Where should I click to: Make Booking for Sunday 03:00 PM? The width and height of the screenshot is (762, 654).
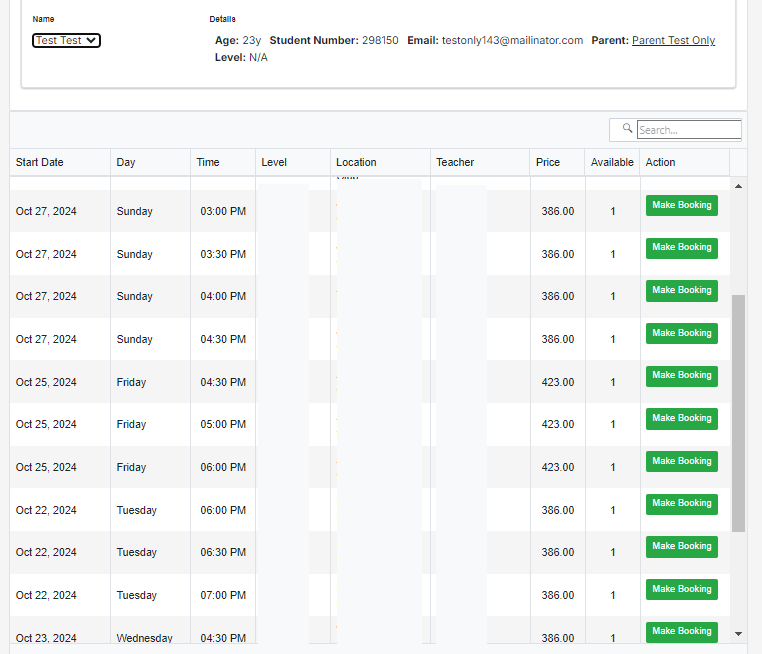[681, 206]
